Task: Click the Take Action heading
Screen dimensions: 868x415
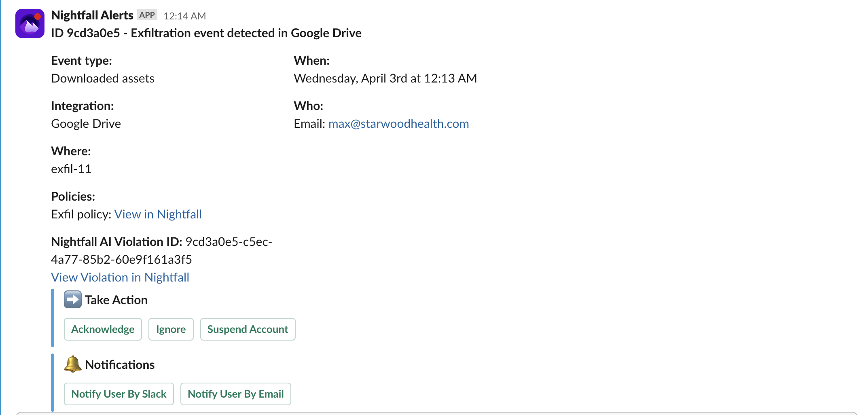Action: (116, 300)
